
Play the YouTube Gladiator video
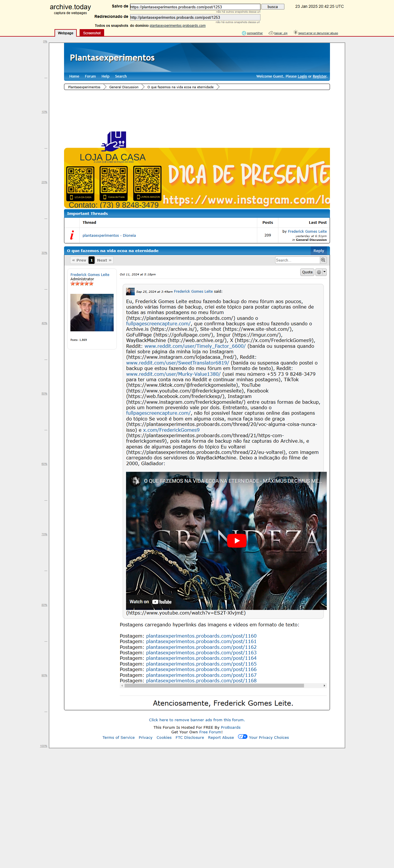click(x=237, y=541)
